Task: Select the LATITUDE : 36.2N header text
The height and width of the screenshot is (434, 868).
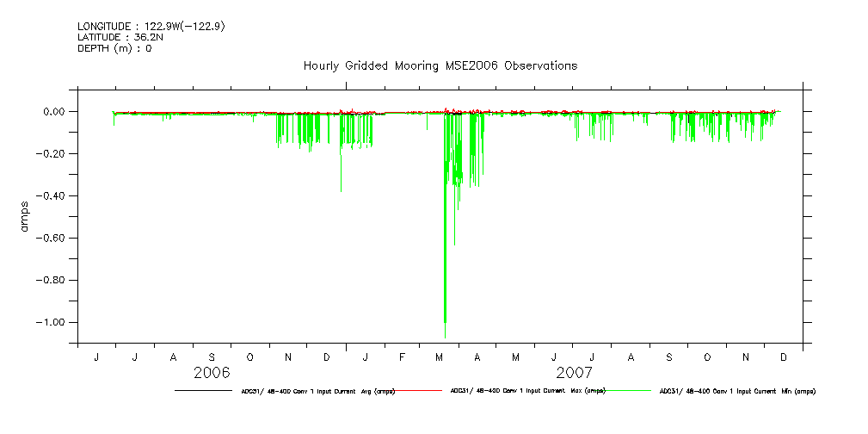Action: pos(119,37)
